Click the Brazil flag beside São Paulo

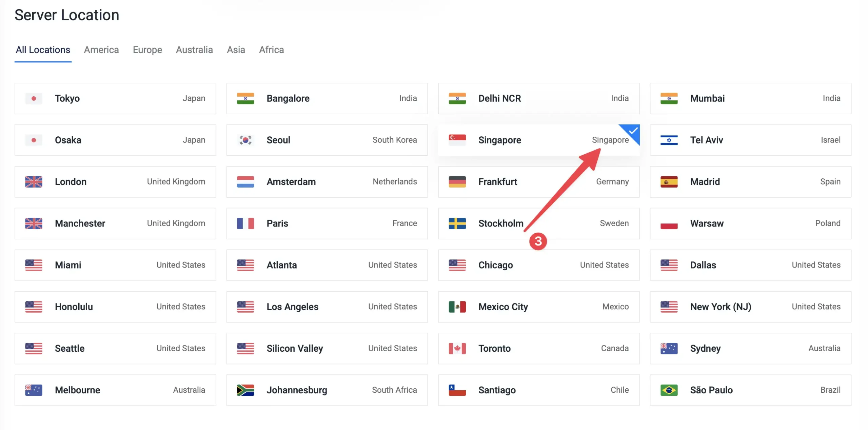tap(669, 390)
